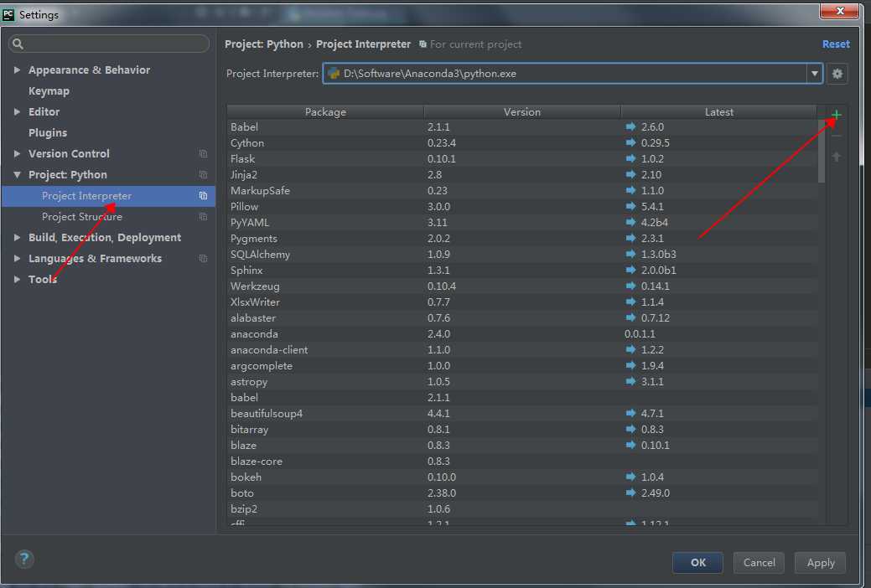Click the Reset link
The height and width of the screenshot is (588, 871).
pyautogui.click(x=836, y=44)
